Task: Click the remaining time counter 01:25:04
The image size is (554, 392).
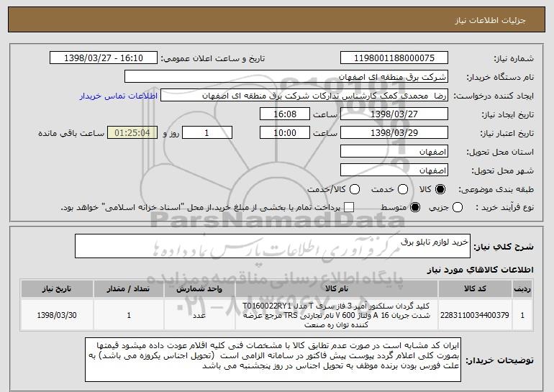Action: click(x=132, y=133)
